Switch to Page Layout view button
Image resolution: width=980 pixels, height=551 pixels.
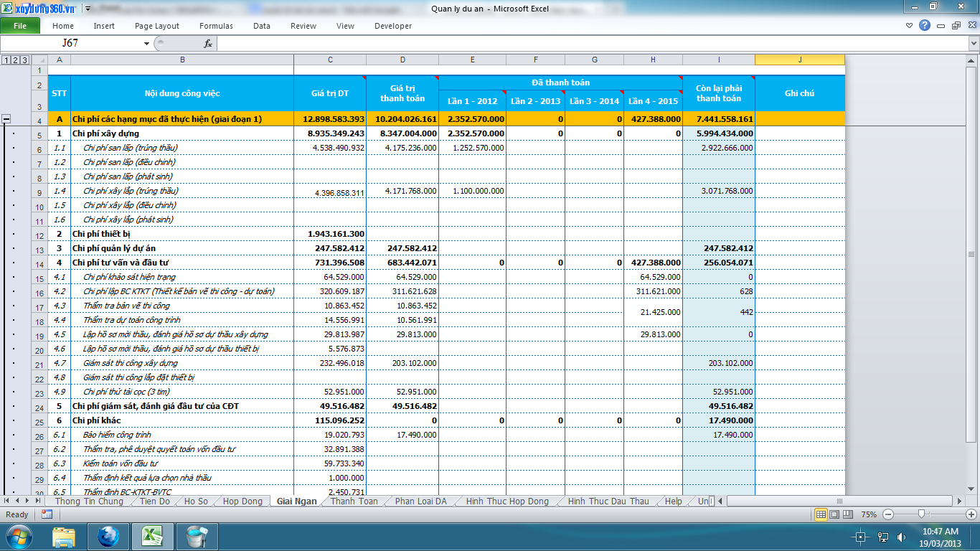click(834, 514)
